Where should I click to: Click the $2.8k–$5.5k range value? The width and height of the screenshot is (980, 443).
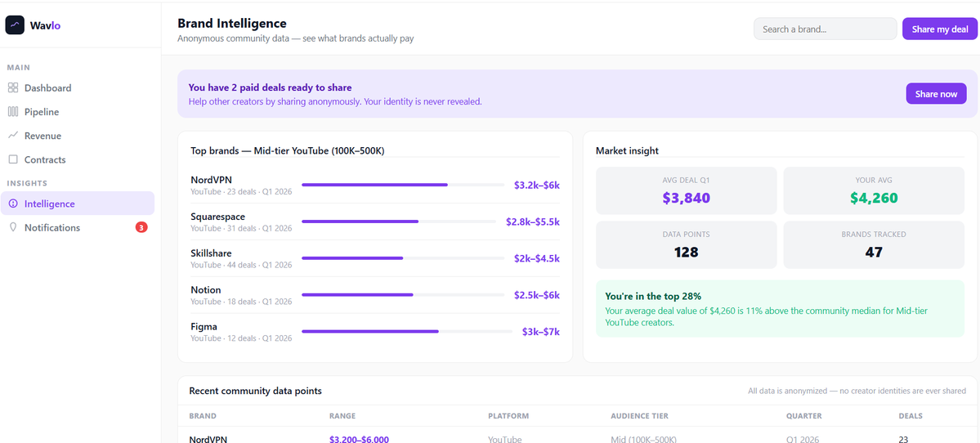pos(532,221)
